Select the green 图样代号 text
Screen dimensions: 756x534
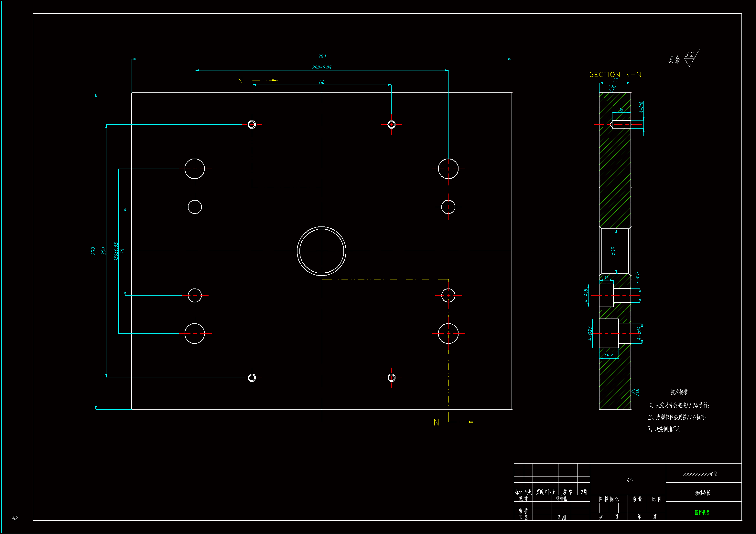702,512
